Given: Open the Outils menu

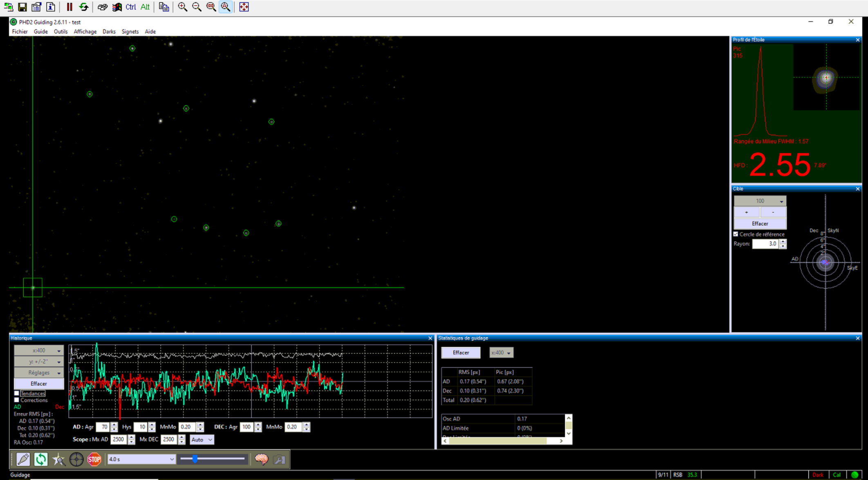Looking at the screenshot, I should pyautogui.click(x=60, y=31).
